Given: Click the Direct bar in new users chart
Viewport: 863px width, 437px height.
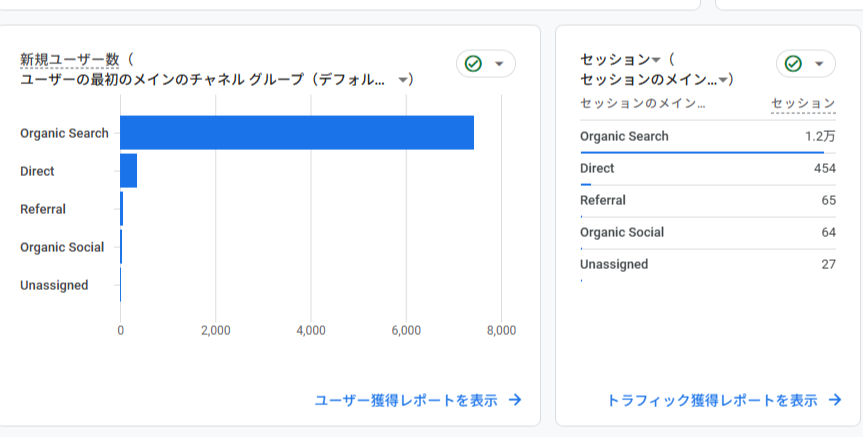Looking at the screenshot, I should (128, 171).
